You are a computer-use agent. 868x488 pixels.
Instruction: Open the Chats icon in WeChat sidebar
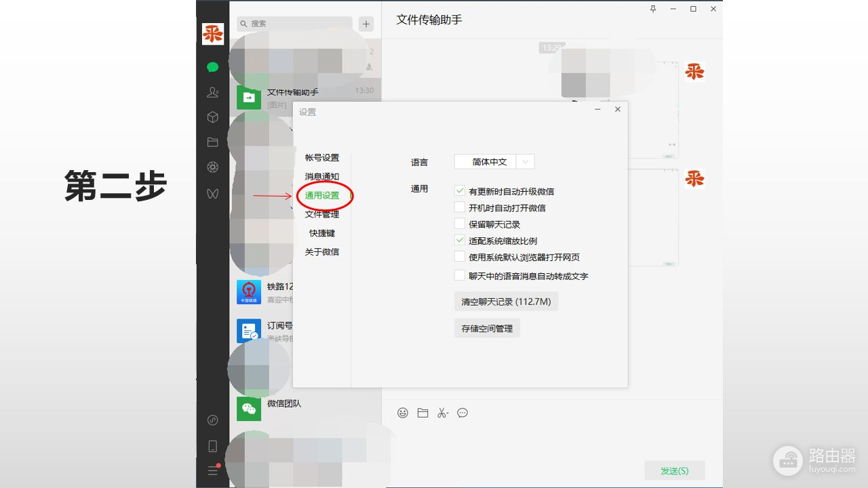point(213,67)
